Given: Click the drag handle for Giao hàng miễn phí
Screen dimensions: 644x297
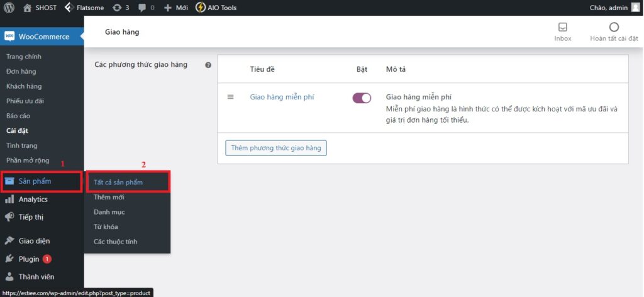Looking at the screenshot, I should click(231, 97).
